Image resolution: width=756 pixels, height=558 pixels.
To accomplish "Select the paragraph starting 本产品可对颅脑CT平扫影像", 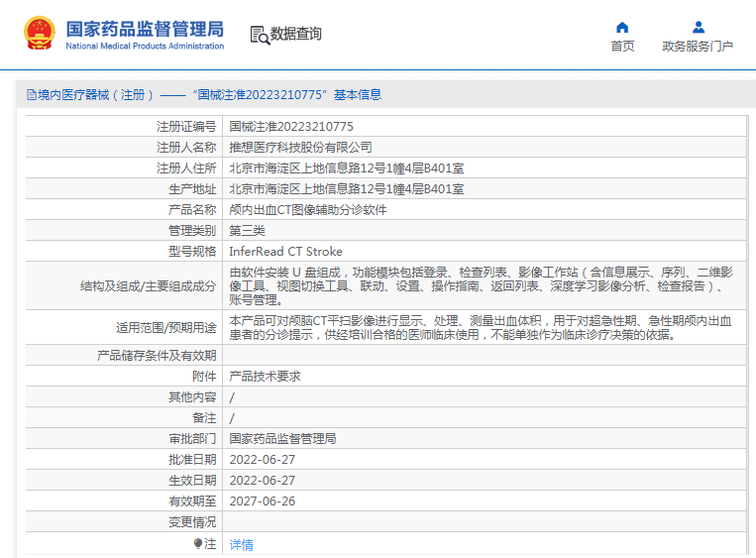I will coord(481,327).
